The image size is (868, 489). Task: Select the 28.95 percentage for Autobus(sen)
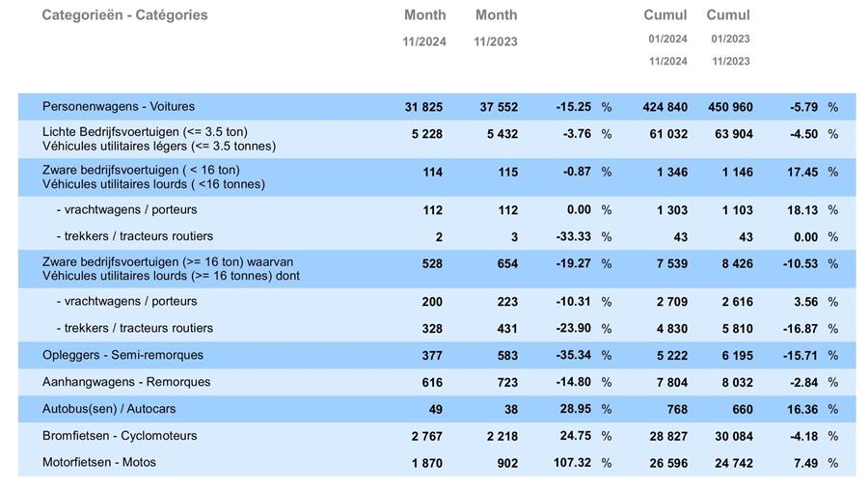click(575, 410)
